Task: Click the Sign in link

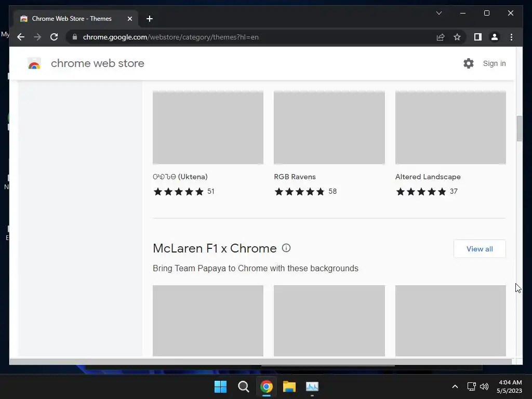Action: point(494,63)
